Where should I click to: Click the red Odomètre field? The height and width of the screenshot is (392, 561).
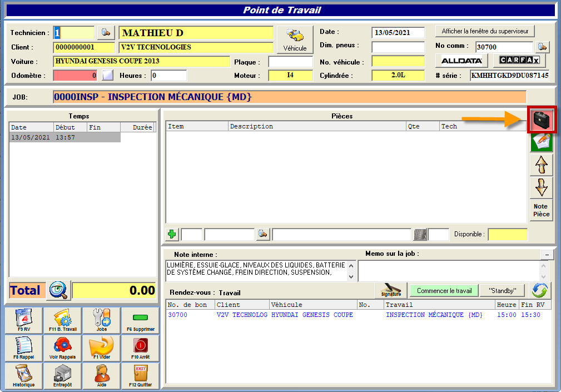tap(75, 76)
